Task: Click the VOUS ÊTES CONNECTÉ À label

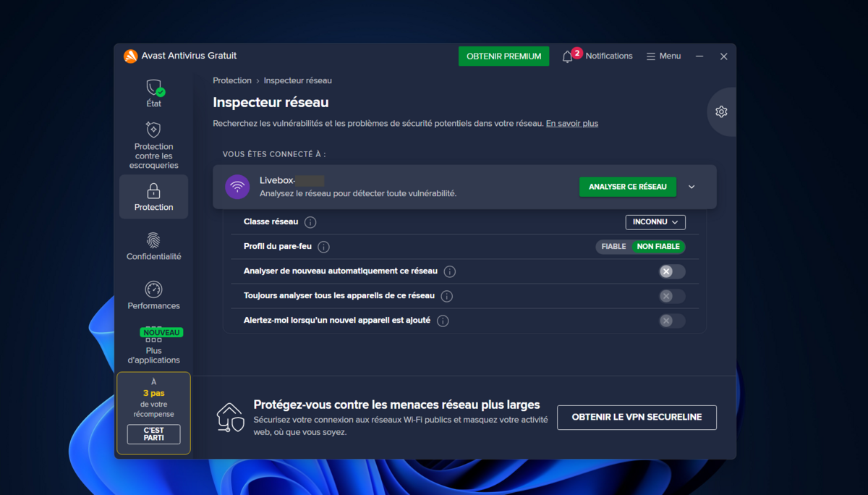Action: point(274,154)
